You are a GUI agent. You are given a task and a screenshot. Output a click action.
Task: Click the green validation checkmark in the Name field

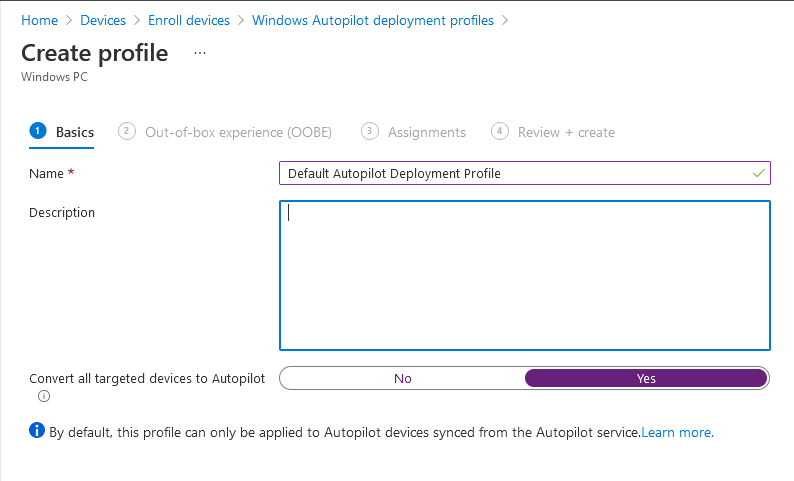click(x=759, y=173)
